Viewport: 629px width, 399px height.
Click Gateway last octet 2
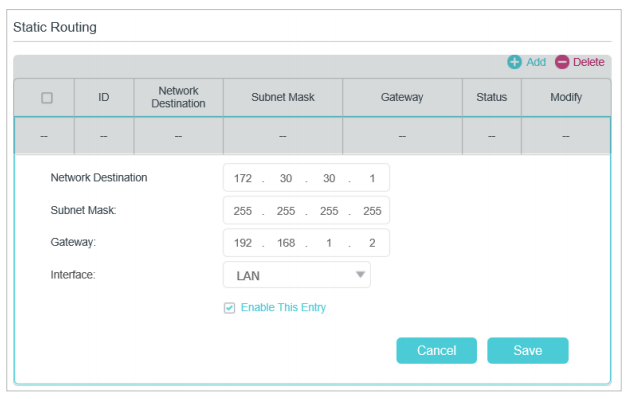[x=372, y=243]
